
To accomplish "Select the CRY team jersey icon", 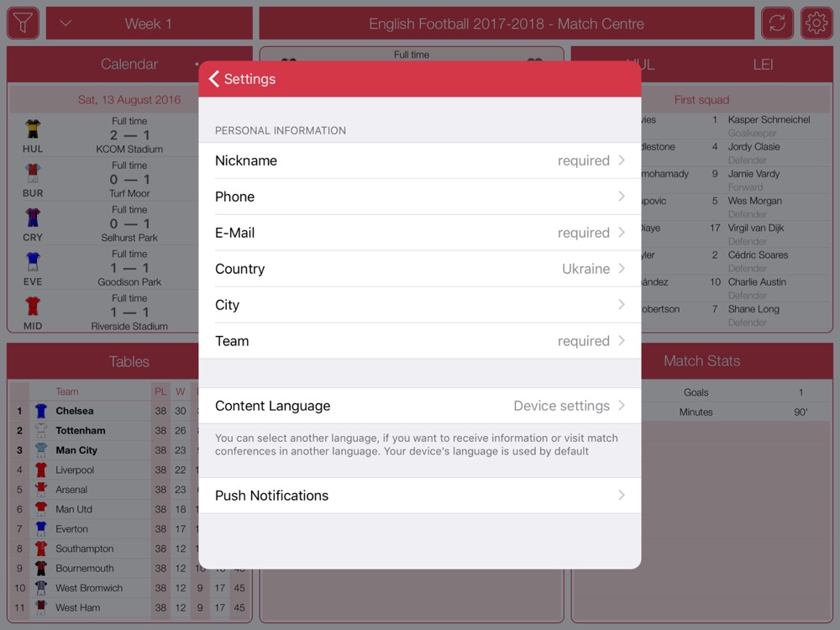I will coord(33,218).
